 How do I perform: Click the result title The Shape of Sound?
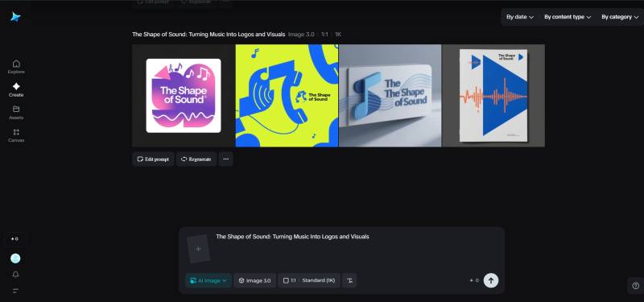point(208,35)
